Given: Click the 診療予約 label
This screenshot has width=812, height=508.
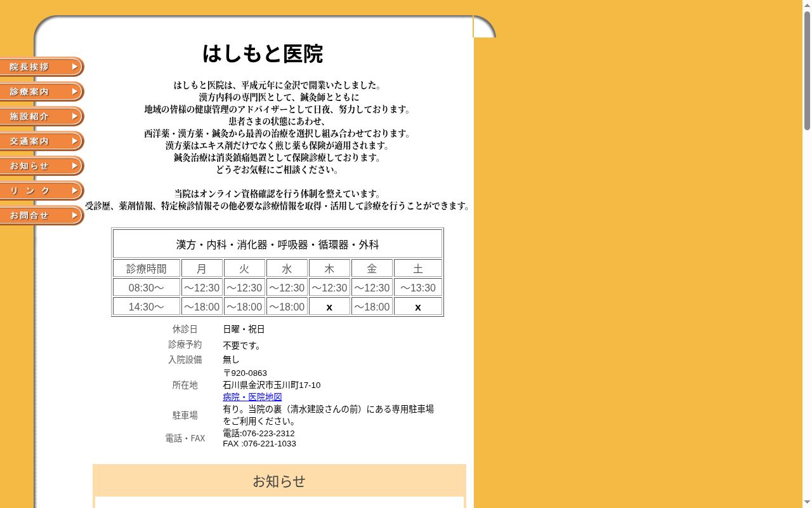Looking at the screenshot, I should pos(185,344).
